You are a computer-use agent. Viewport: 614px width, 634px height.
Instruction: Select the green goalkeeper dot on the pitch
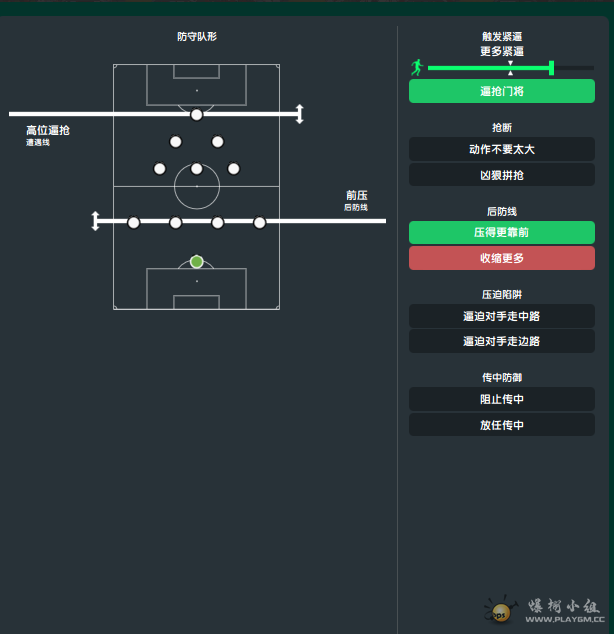pyautogui.click(x=197, y=262)
